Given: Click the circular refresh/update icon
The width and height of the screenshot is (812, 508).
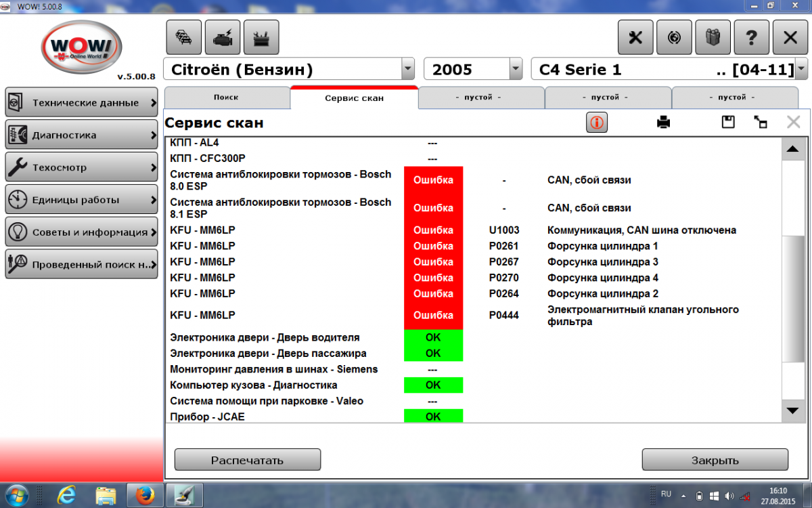Looking at the screenshot, I should pos(674,37).
